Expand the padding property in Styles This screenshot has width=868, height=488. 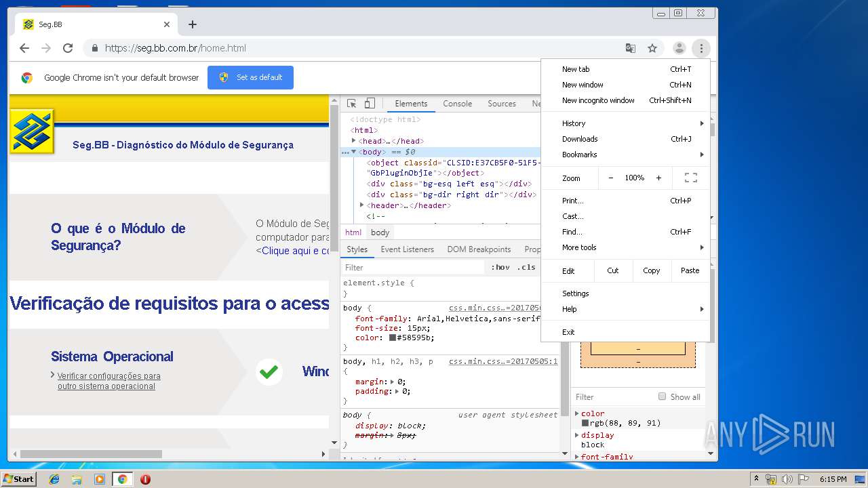[x=397, y=391]
